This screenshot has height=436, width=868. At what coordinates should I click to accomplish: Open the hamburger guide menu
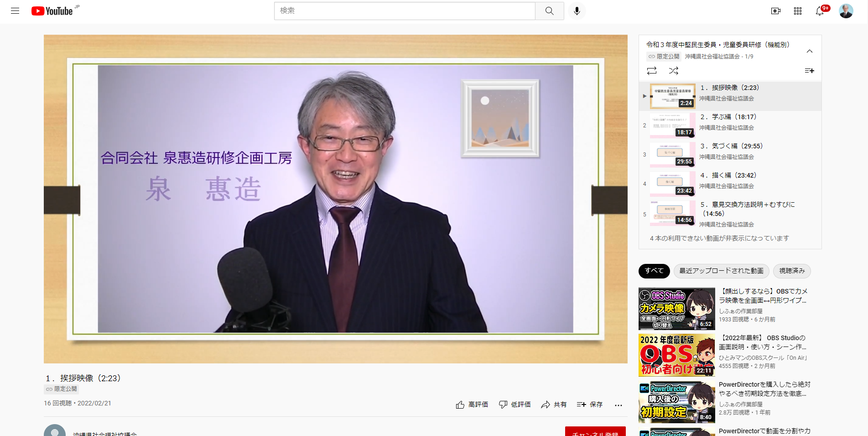pos(15,11)
